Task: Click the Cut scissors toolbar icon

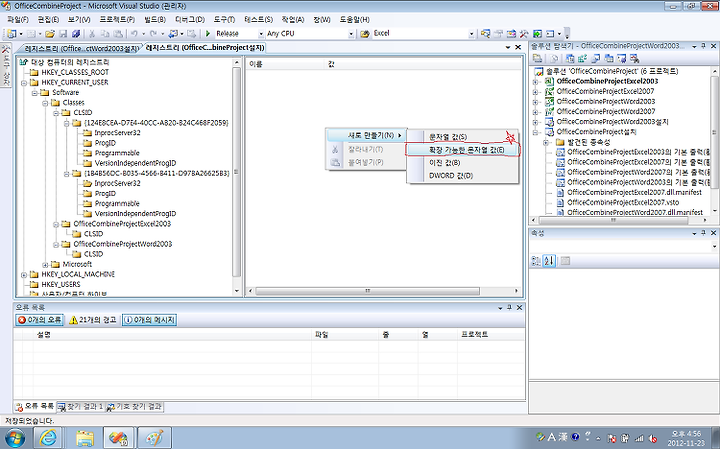Action: [92, 34]
